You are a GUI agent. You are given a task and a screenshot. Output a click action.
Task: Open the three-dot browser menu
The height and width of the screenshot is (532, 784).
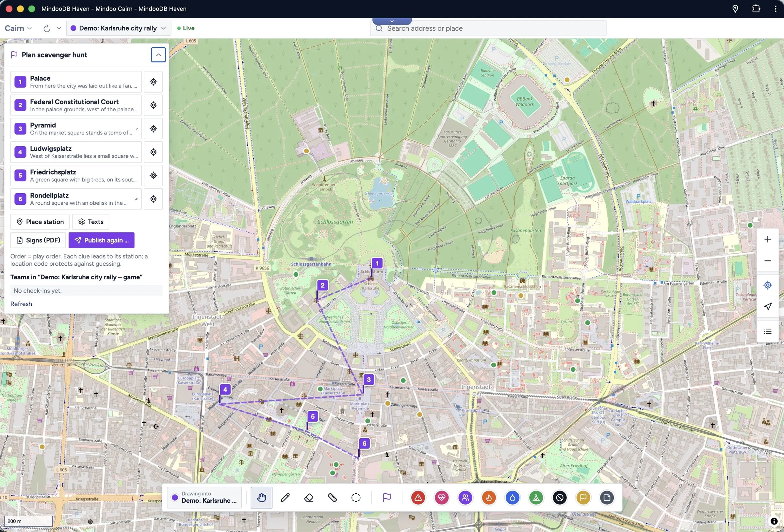(x=776, y=9)
